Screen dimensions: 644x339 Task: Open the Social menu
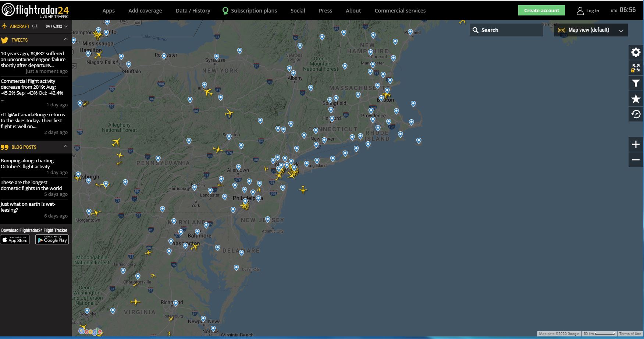pyautogui.click(x=298, y=11)
